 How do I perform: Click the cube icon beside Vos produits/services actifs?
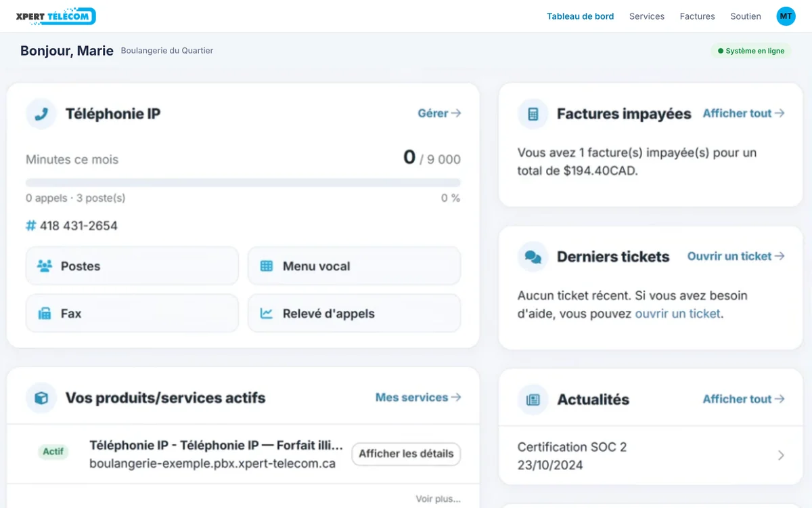pyautogui.click(x=41, y=398)
